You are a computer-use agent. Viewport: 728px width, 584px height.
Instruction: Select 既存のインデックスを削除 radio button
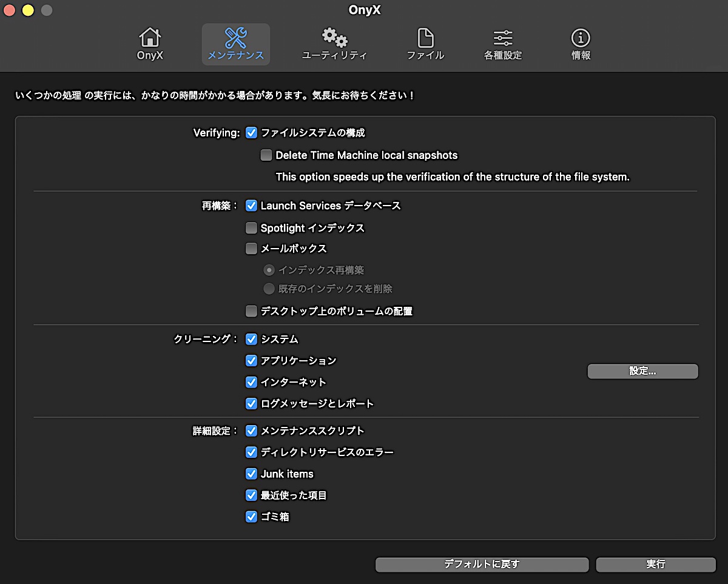coord(269,289)
